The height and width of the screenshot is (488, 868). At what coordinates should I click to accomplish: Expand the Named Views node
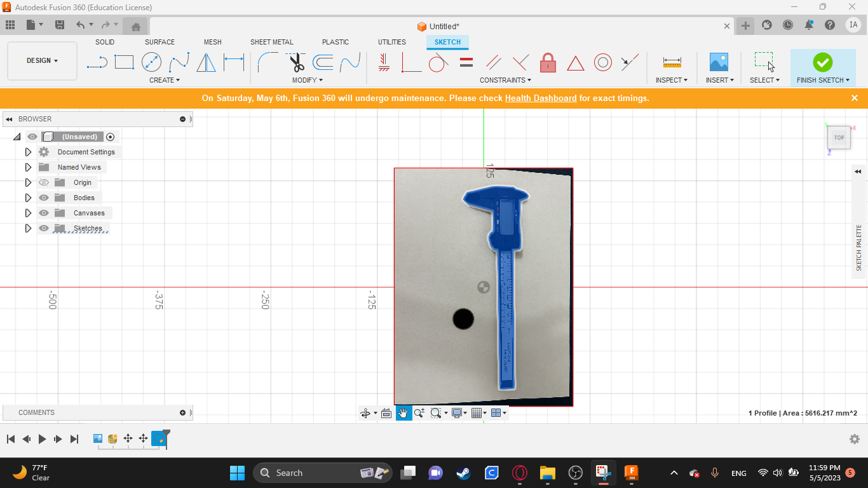(28, 167)
